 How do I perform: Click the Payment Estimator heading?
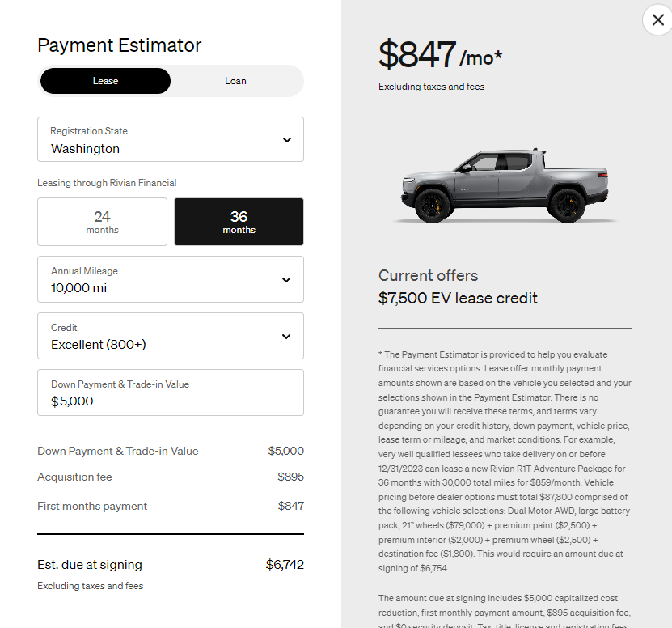(120, 45)
